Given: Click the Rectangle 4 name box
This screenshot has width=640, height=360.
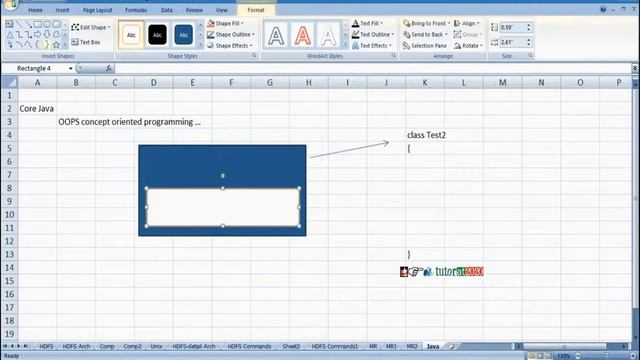Looking at the screenshot, I should [38, 69].
